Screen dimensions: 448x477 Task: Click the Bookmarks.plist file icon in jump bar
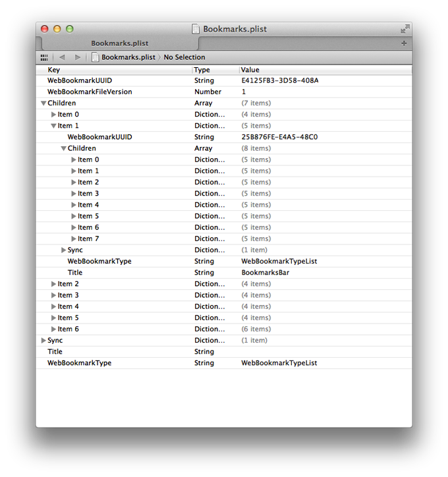95,57
